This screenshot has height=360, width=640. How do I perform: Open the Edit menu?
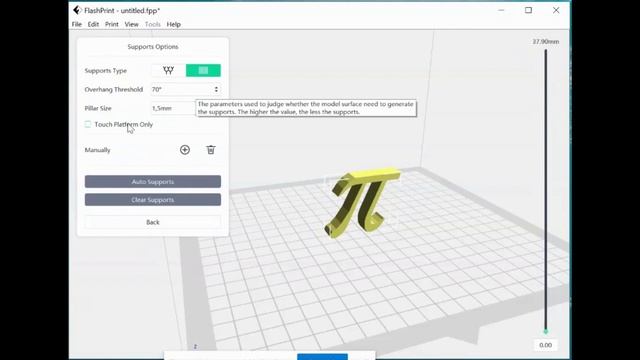coord(93,24)
